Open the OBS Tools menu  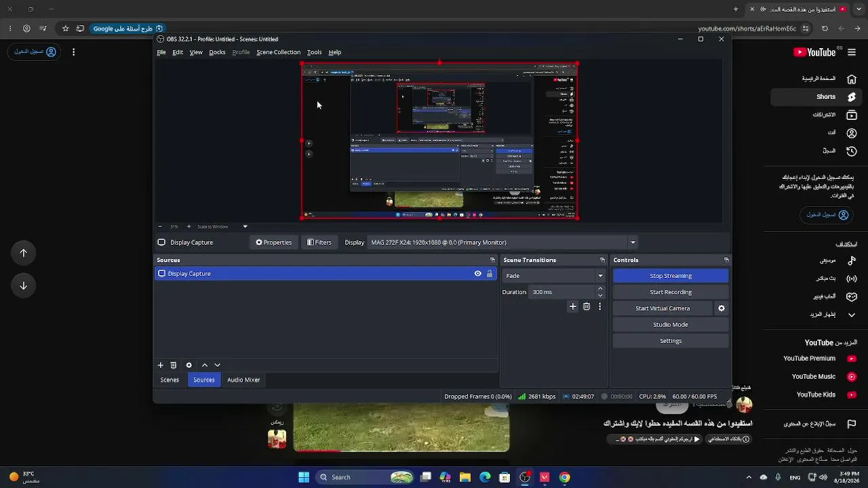coord(314,52)
